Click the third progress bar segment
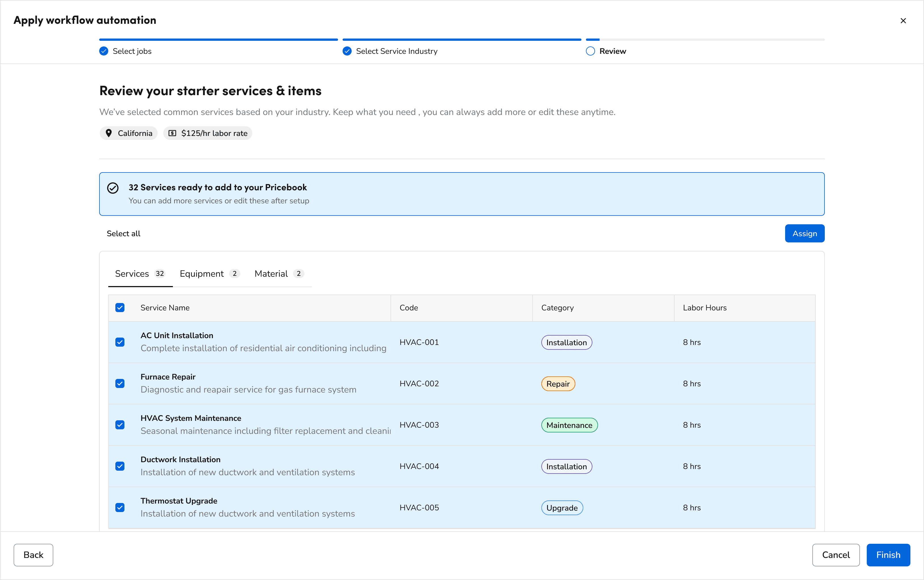924x580 pixels. (x=705, y=39)
